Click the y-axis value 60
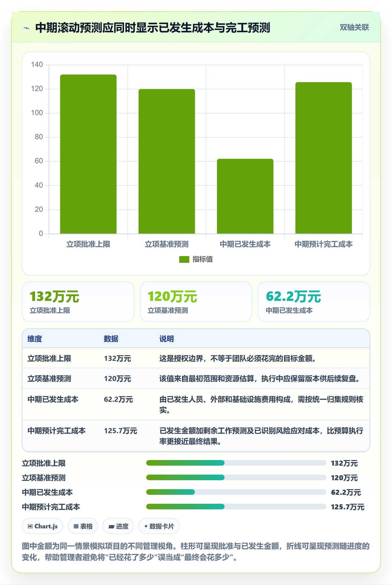The image size is (392, 585). (x=39, y=161)
